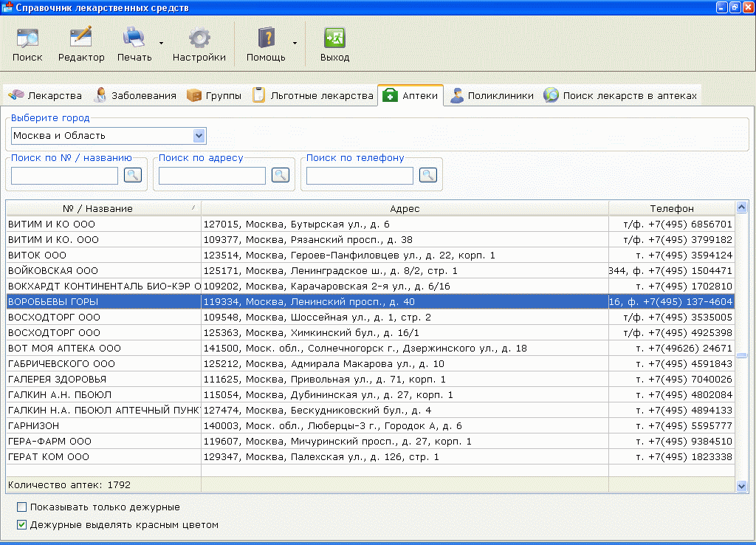The image size is (756, 545).
Task: Click Количество аптек: 1792 footer
Action: pos(69,484)
